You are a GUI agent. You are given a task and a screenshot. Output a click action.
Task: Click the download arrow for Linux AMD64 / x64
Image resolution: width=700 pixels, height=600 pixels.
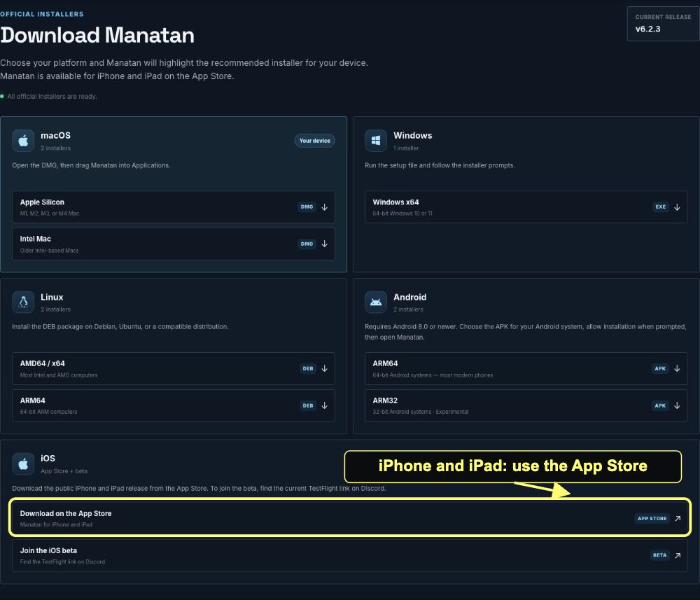click(325, 368)
